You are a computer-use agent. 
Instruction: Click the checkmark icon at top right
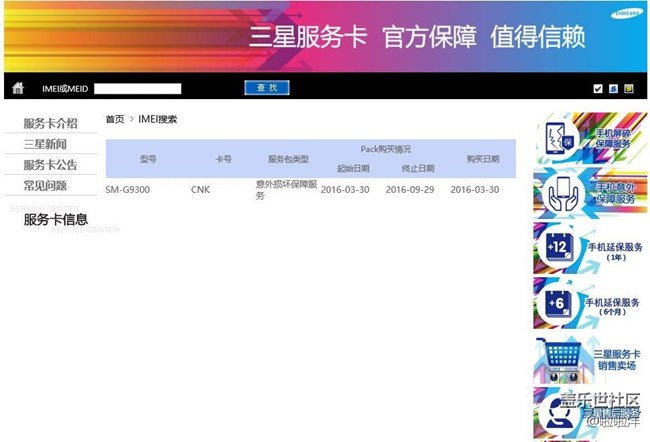[x=598, y=88]
